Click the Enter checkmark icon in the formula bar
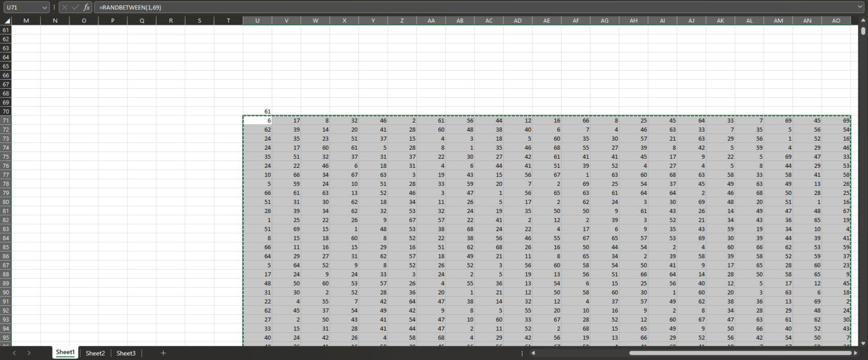The image size is (868, 360). tap(74, 7)
